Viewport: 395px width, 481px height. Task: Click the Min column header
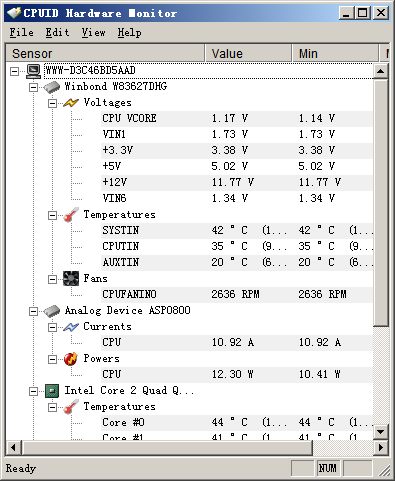[336, 53]
